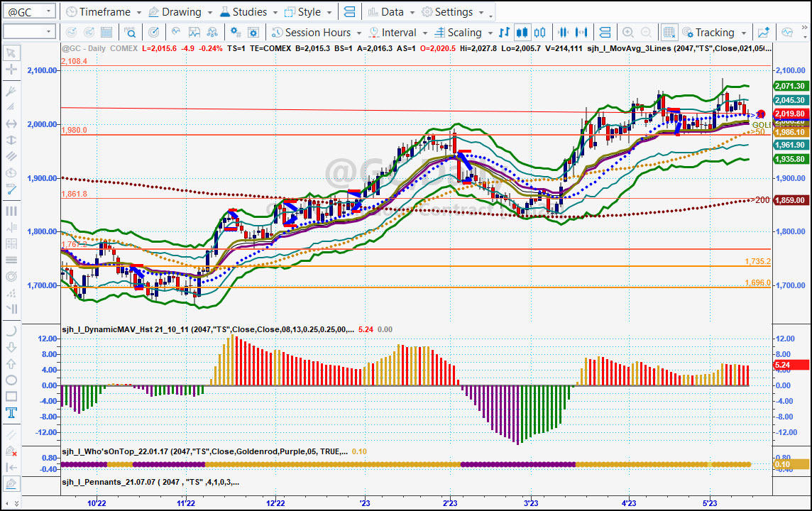
Task: Expand the Studies dropdown arrow
Action: coord(275,13)
